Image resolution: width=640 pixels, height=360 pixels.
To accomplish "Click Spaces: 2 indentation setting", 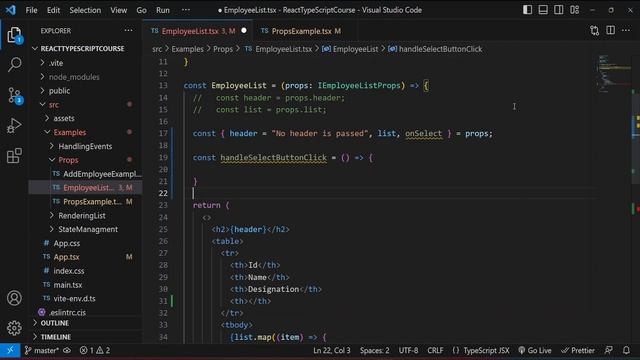I will click(x=374, y=351).
